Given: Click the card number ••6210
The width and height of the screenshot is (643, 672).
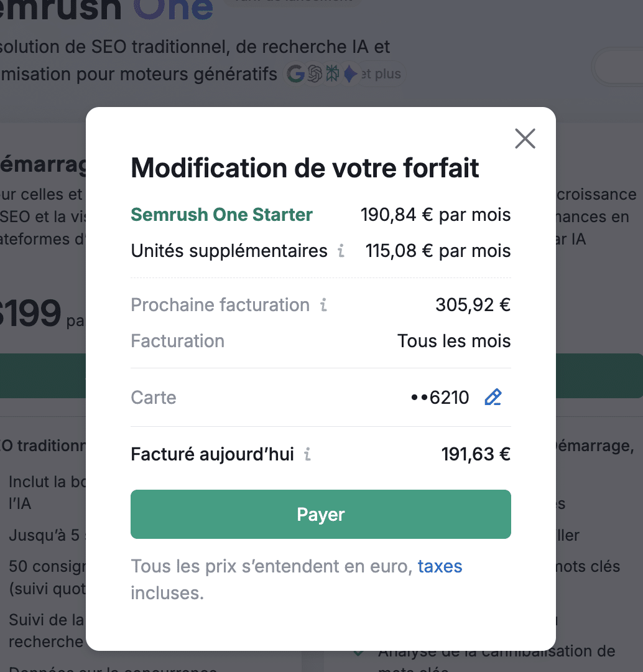Looking at the screenshot, I should pos(440,397).
